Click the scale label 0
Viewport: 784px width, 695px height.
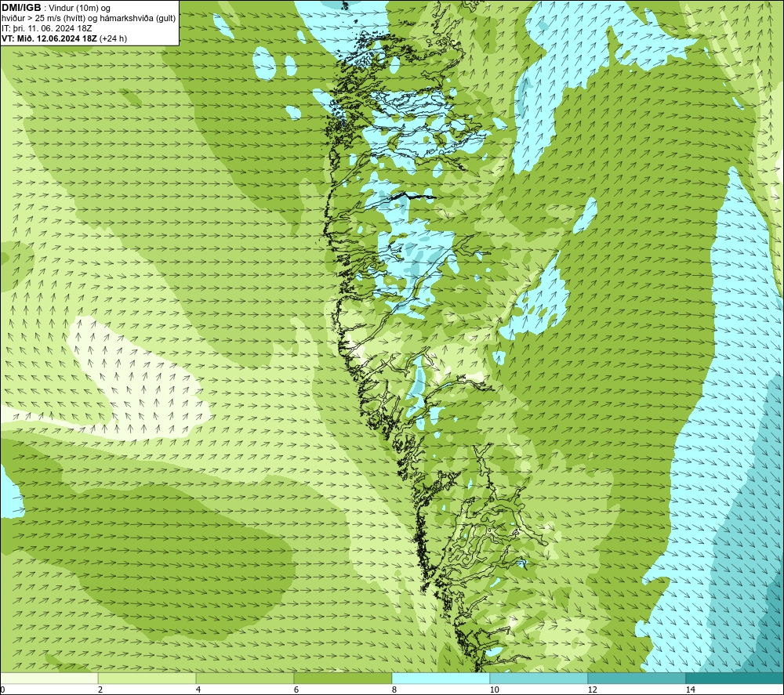pyautogui.click(x=2, y=690)
